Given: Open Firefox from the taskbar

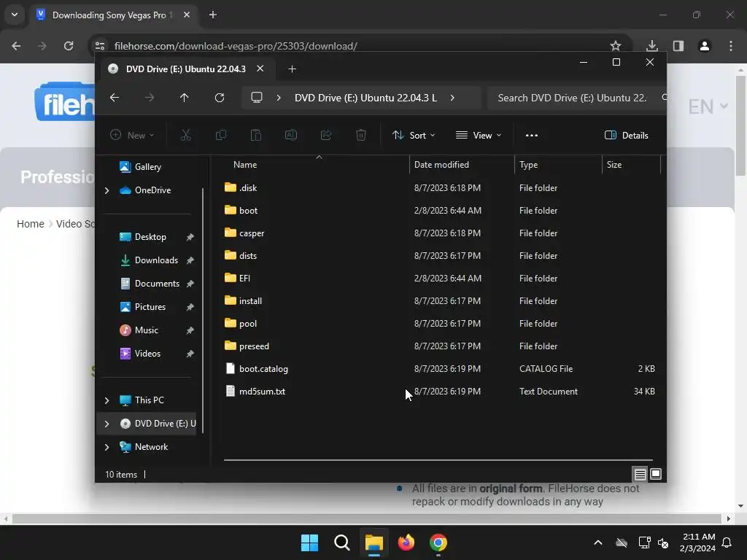Looking at the screenshot, I should click(x=406, y=542).
